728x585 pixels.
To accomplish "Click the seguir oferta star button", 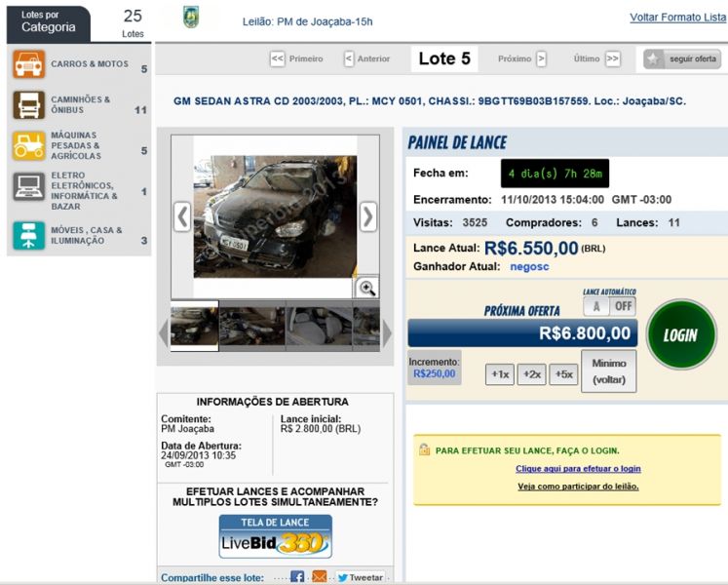I will point(681,58).
